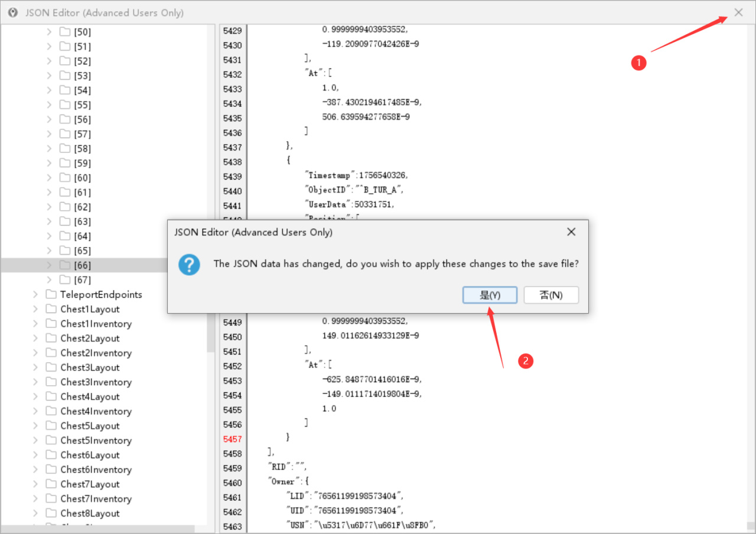Select the Chest6Inventory tree item
This screenshot has width=756, height=534.
pos(96,470)
